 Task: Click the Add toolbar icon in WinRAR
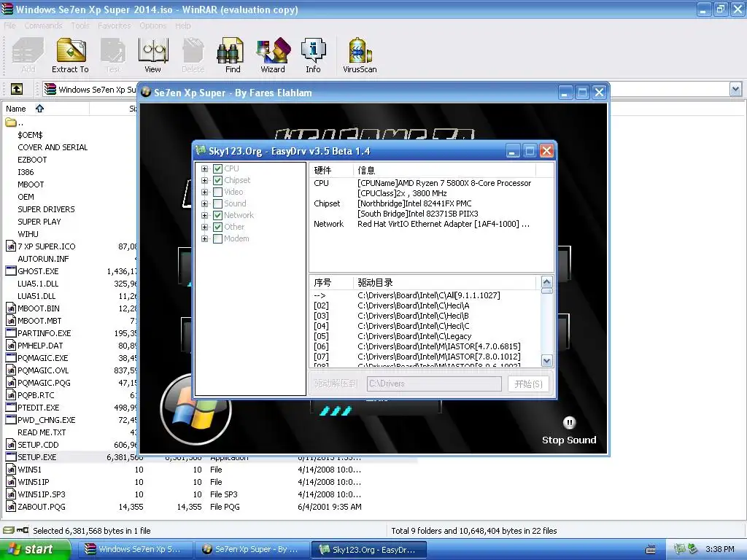[28, 55]
